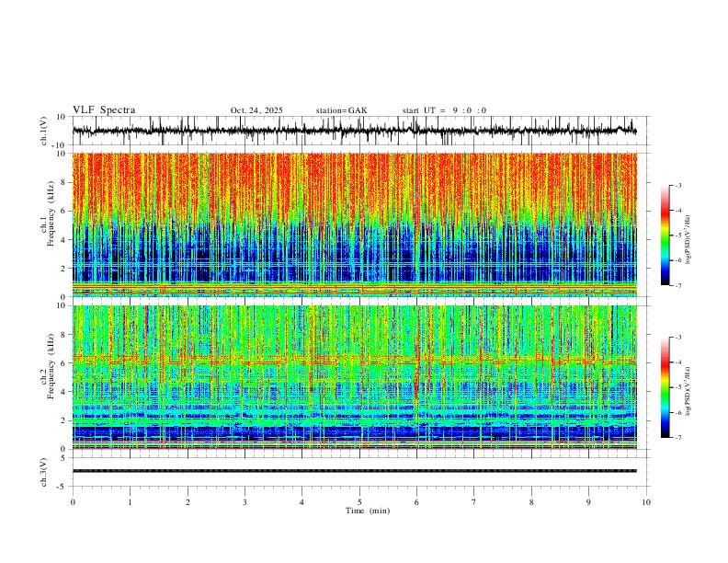Click the time axis tick label "9"
Screen dimensions: 728x563
pyautogui.click(x=588, y=502)
